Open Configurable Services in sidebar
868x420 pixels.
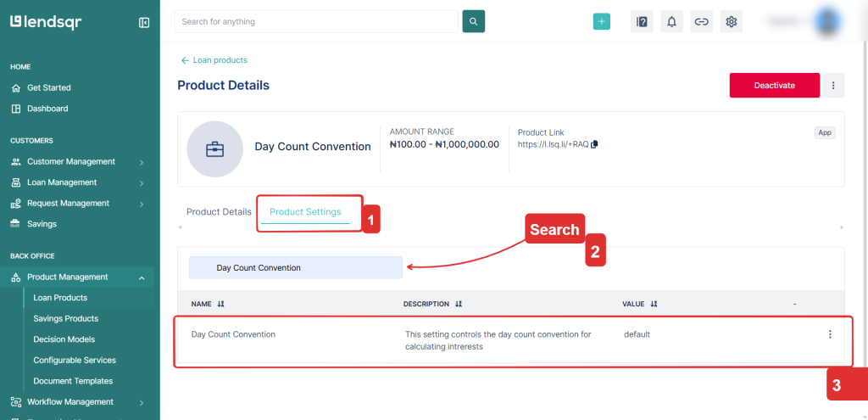coord(75,360)
